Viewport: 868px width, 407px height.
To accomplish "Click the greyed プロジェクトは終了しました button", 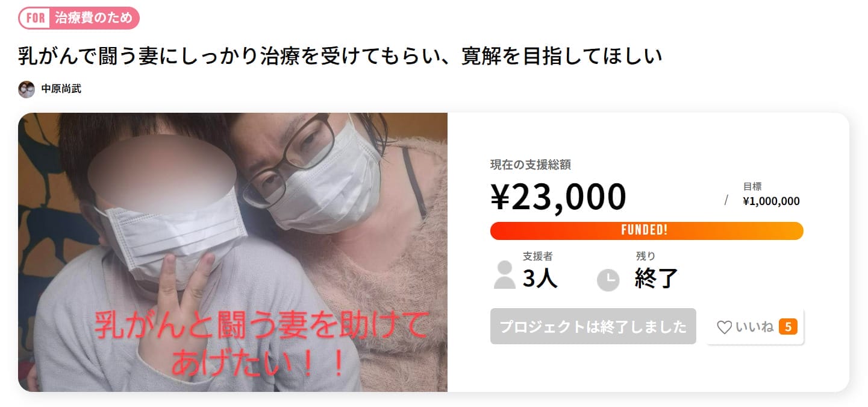I will point(593,327).
